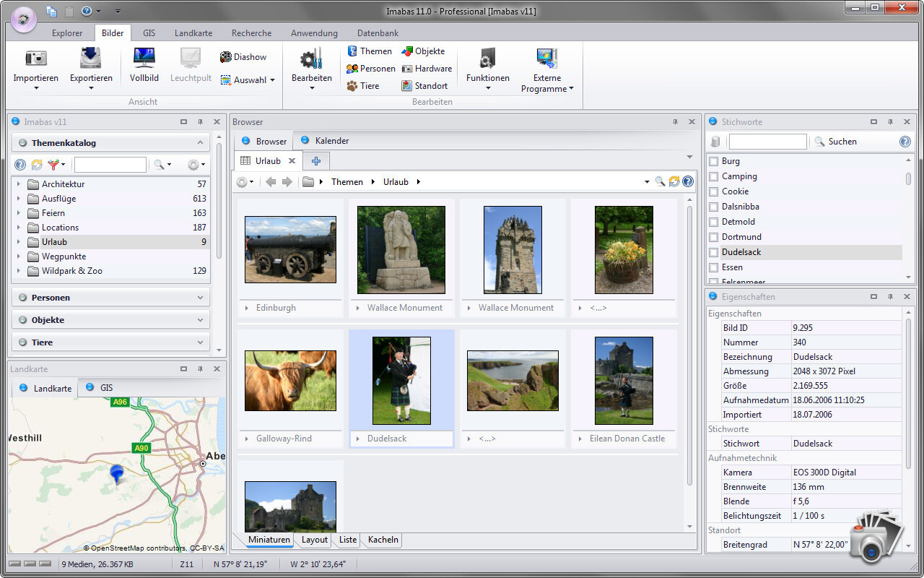Check the Camping keyword checkbox
The width and height of the screenshot is (924, 578).
point(714,176)
